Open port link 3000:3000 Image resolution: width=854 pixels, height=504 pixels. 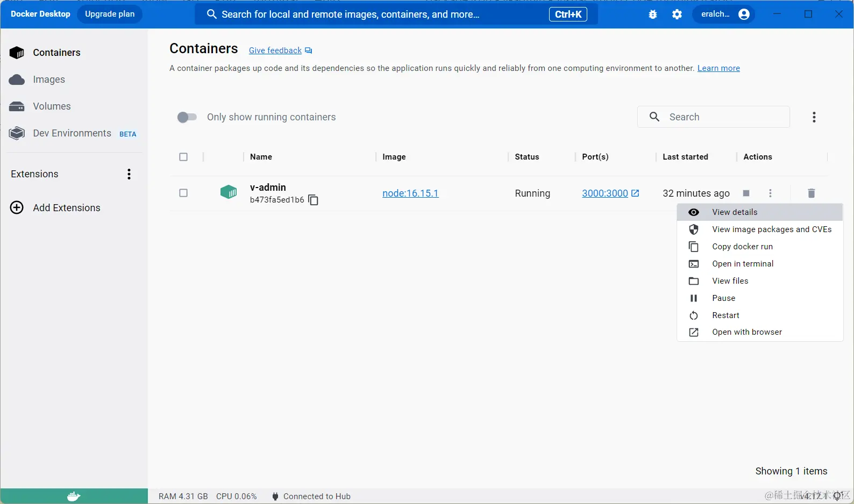[605, 193]
